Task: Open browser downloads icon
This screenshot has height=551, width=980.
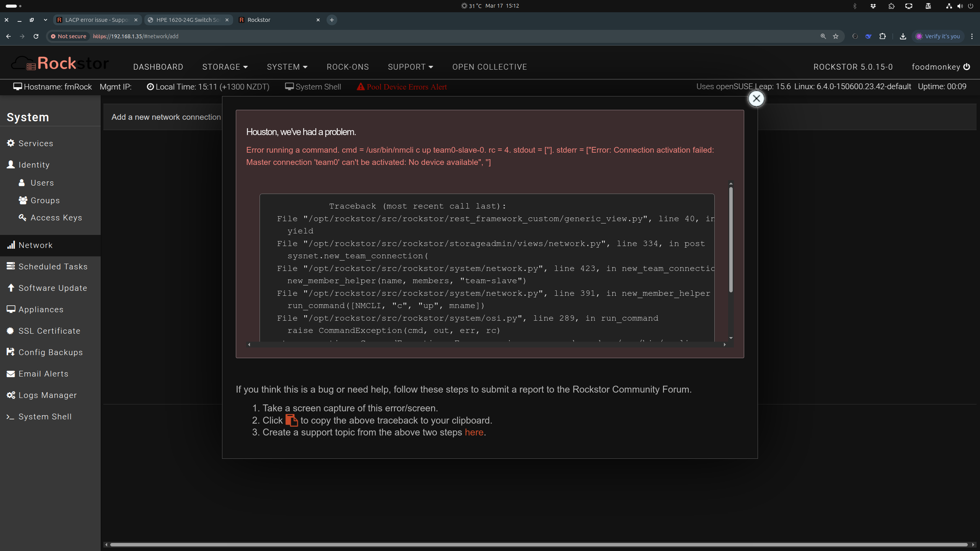Action: pos(903,36)
